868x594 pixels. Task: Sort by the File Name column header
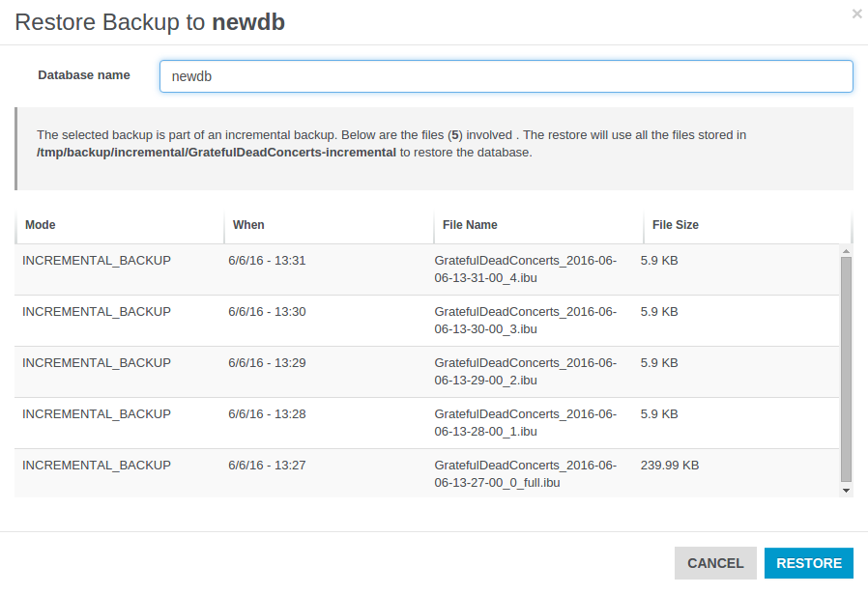pyautogui.click(x=470, y=225)
